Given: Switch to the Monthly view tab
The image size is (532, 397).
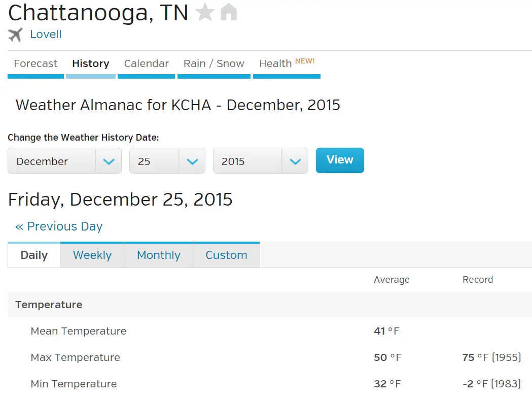Looking at the screenshot, I should coord(158,255).
